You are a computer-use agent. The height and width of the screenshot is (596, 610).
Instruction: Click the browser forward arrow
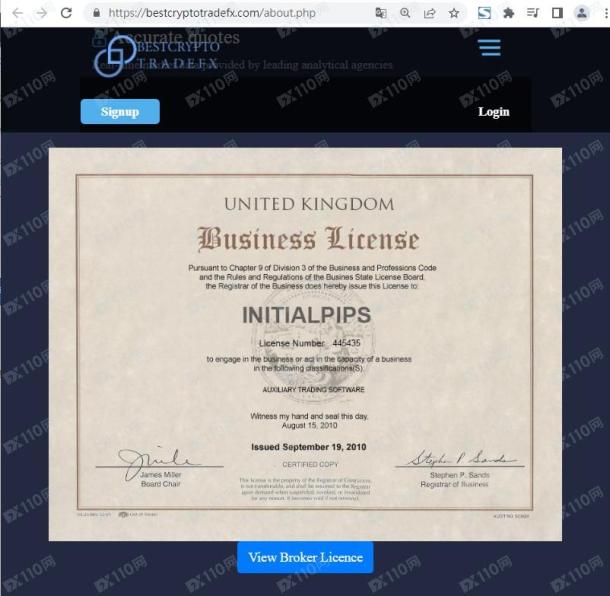[x=41, y=13]
